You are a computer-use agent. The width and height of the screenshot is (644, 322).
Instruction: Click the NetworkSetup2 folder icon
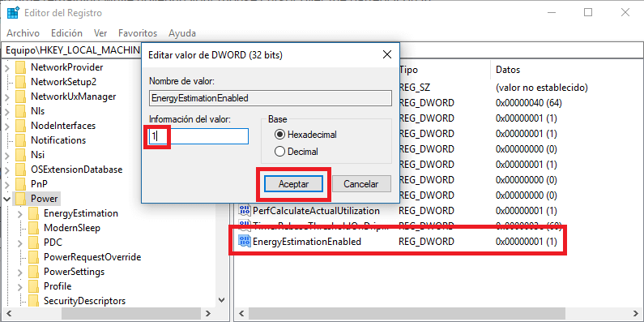[20, 81]
